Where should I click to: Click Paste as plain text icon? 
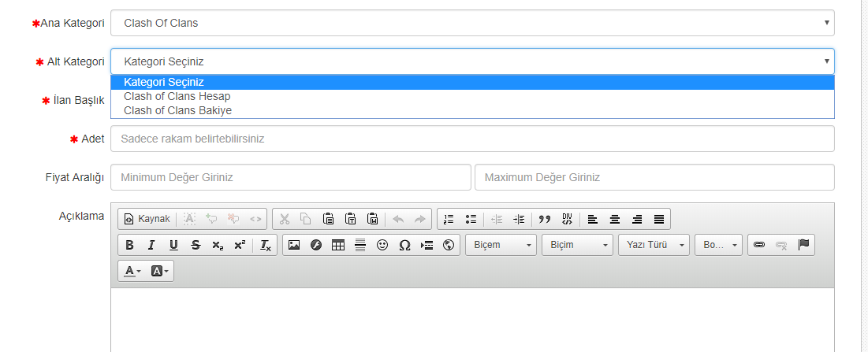351,219
